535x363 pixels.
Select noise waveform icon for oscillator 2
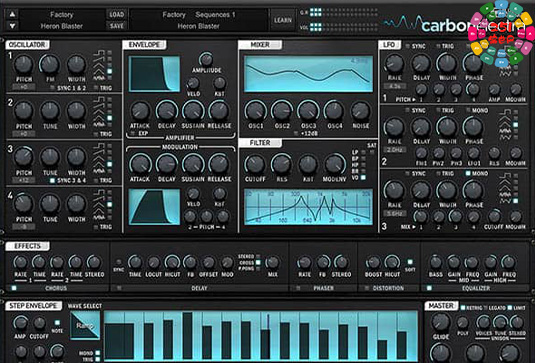click(x=100, y=125)
